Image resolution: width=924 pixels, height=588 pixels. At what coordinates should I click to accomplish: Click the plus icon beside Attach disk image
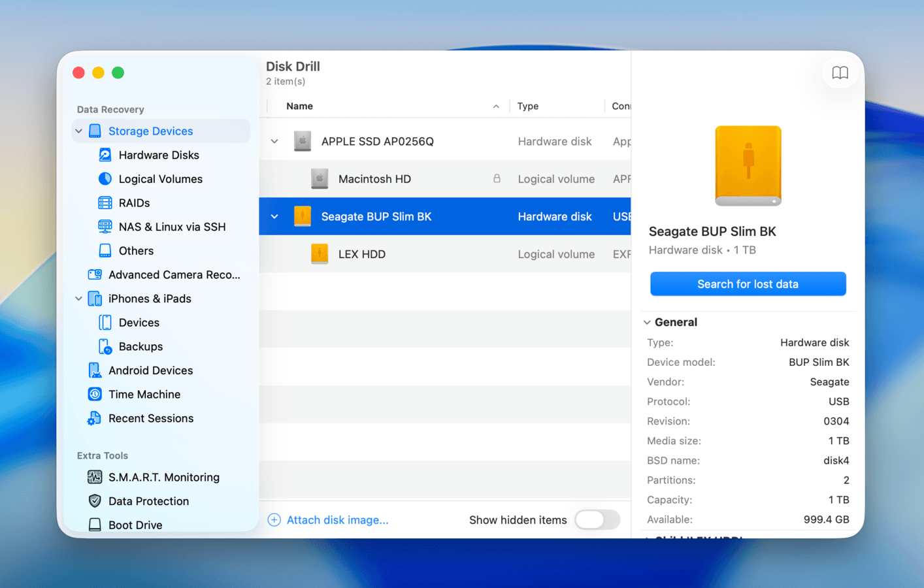click(274, 520)
